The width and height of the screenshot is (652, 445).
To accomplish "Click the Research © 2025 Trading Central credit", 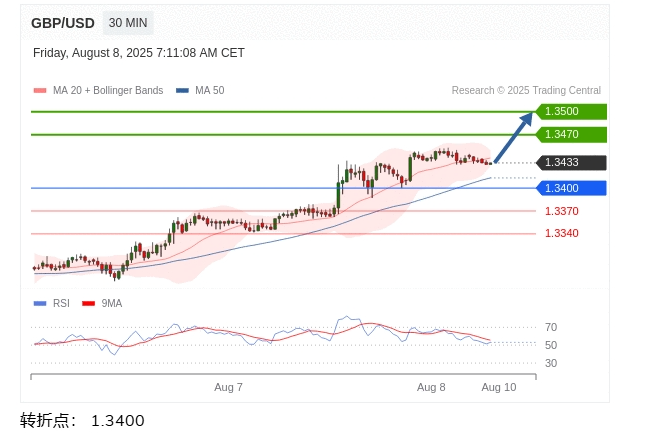I will click(526, 90).
